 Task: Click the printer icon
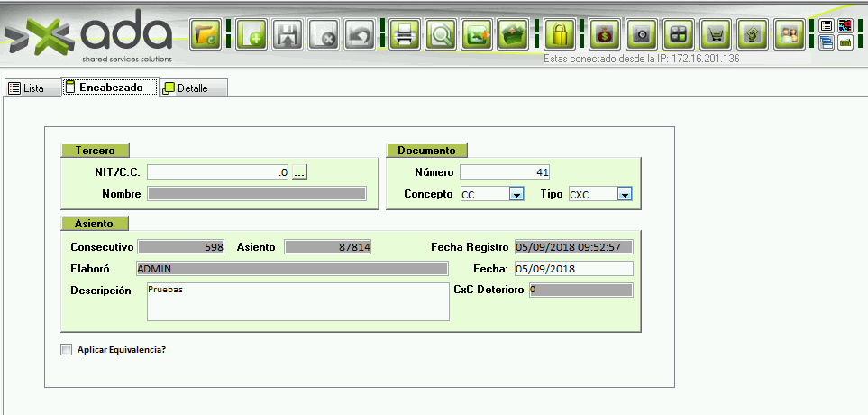coord(405,35)
